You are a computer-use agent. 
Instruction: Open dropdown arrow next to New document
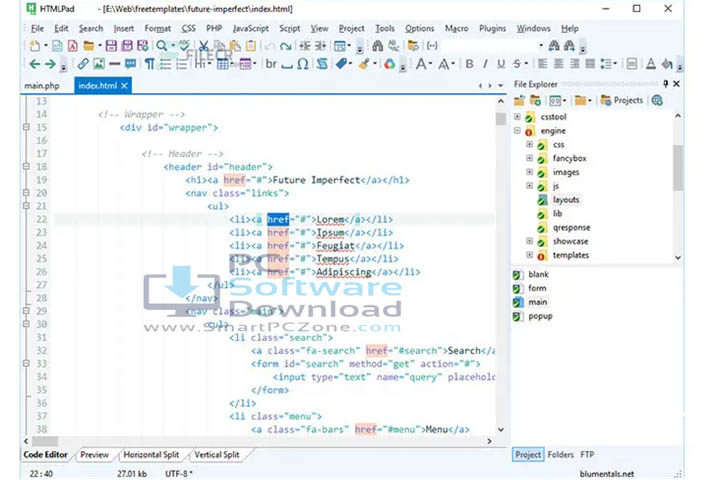pos(45,45)
